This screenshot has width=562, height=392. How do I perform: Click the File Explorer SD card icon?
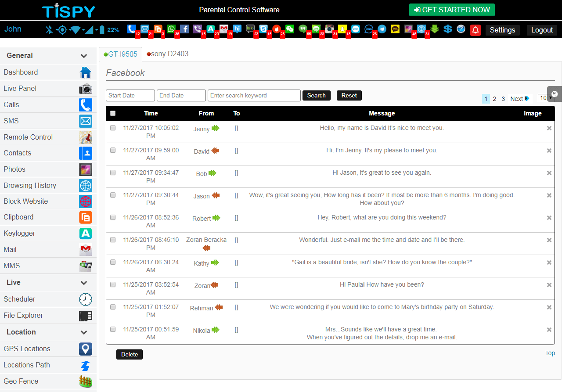pos(86,316)
